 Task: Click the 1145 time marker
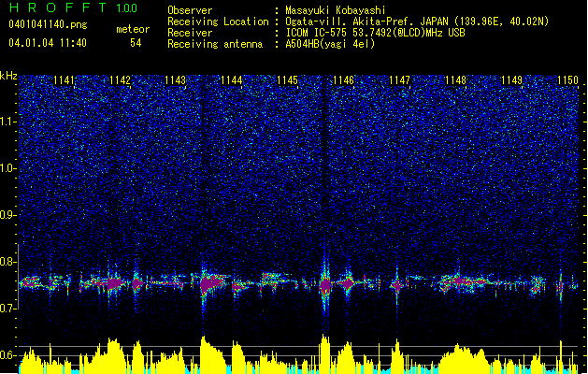point(287,80)
